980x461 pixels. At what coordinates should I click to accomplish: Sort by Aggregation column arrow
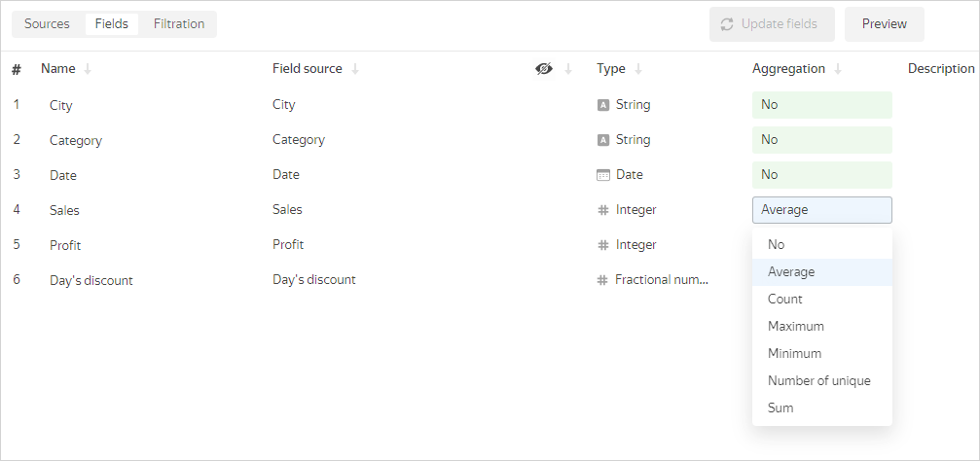click(838, 69)
